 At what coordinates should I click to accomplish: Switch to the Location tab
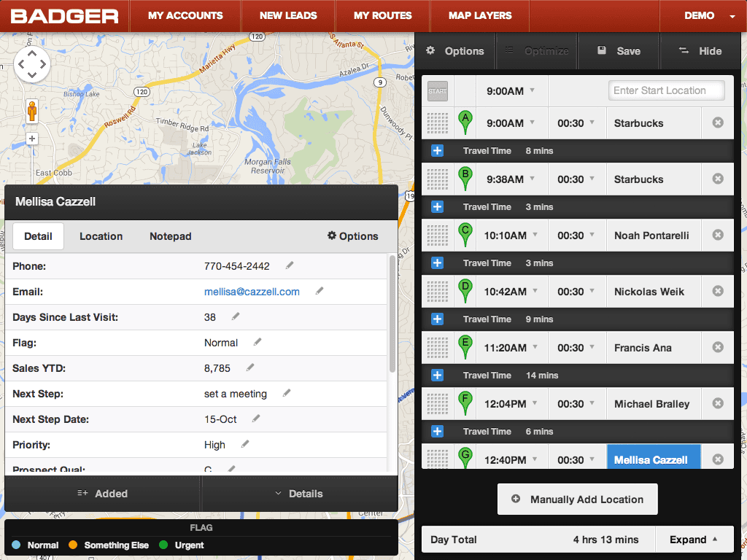[x=101, y=236]
